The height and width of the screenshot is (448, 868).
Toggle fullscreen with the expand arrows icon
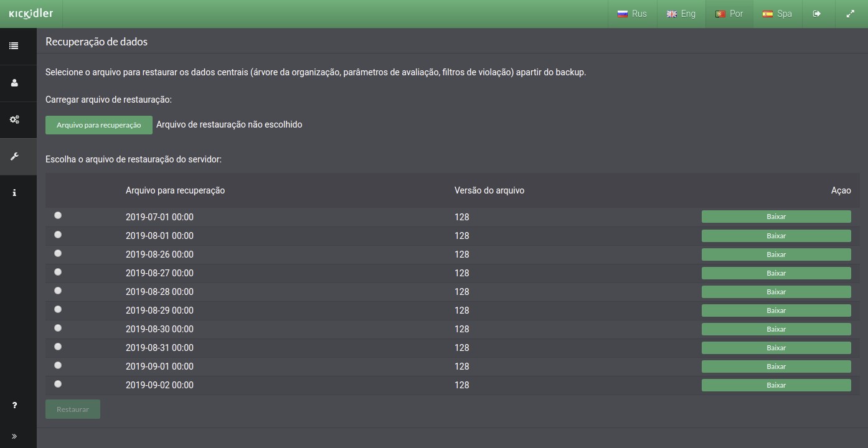pos(851,14)
